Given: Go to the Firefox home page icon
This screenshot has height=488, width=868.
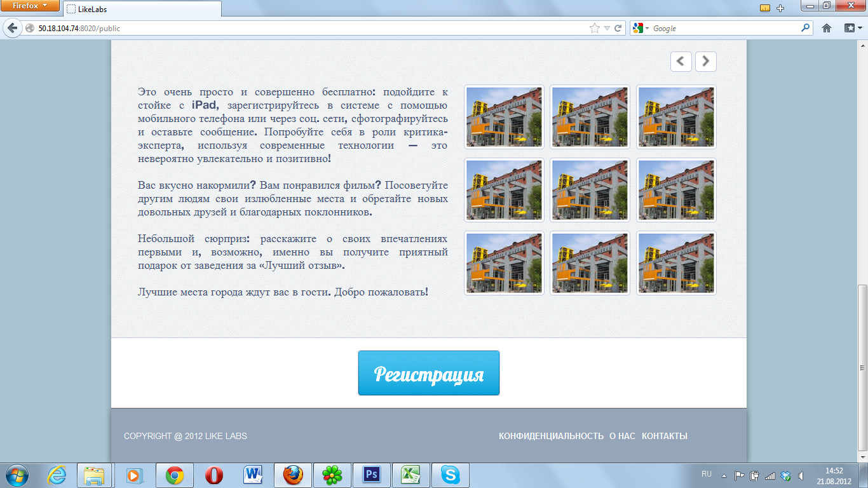Looking at the screenshot, I should (x=827, y=28).
